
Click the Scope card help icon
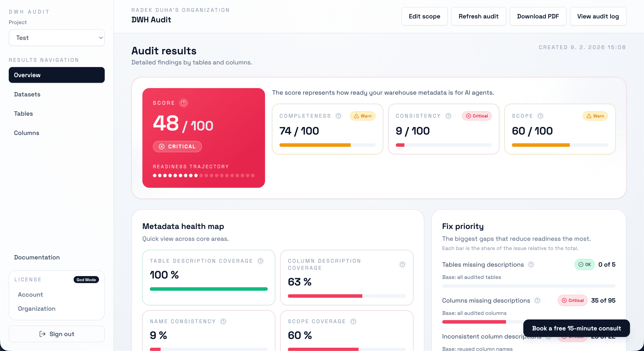(x=540, y=116)
